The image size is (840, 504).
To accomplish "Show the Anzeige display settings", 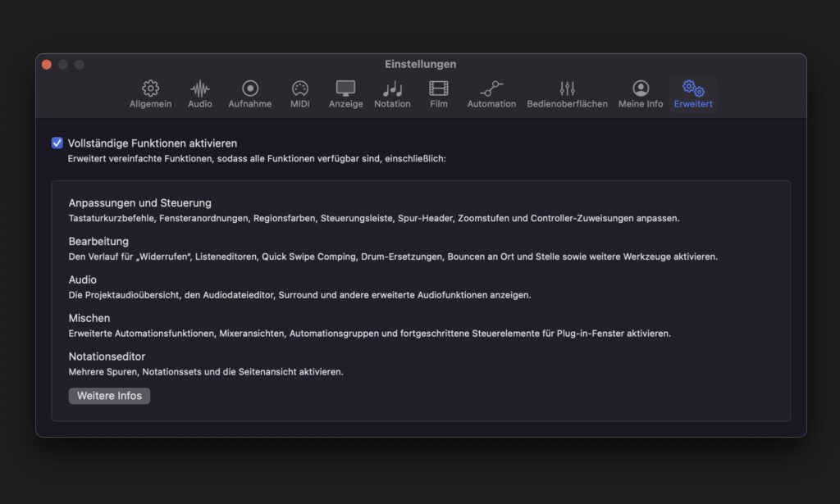I will point(345,94).
